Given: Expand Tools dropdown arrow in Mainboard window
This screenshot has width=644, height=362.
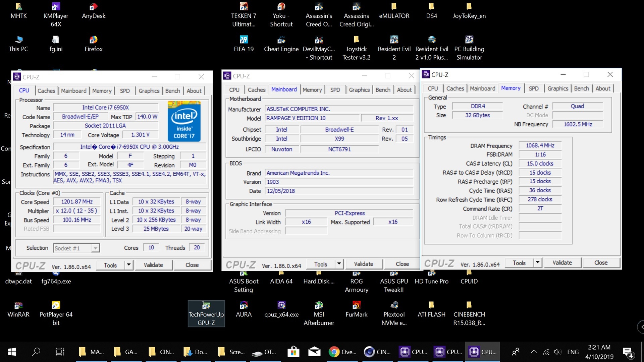Looking at the screenshot, I should click(339, 264).
